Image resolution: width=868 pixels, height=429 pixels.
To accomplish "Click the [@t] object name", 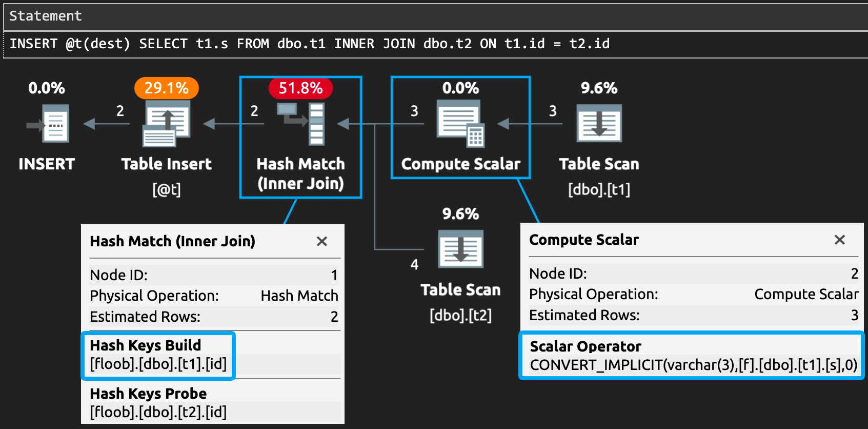I will tap(166, 189).
